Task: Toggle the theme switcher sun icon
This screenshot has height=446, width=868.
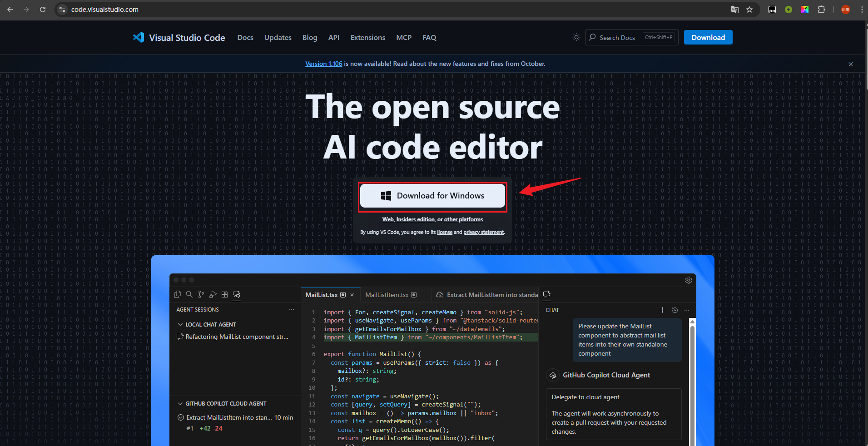Action: (576, 37)
